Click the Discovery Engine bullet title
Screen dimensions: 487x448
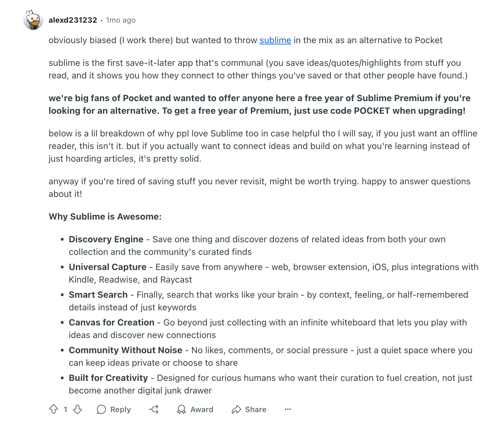click(106, 239)
